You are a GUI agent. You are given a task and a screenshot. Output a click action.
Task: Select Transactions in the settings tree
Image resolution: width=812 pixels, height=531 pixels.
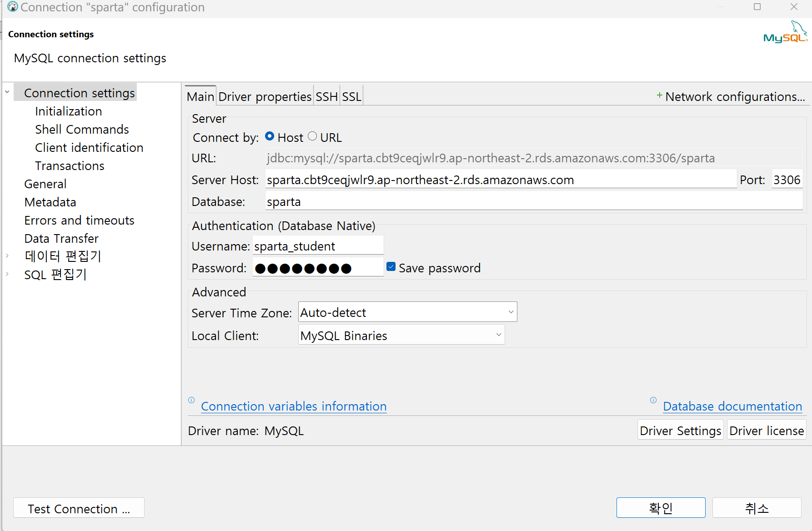tap(70, 165)
